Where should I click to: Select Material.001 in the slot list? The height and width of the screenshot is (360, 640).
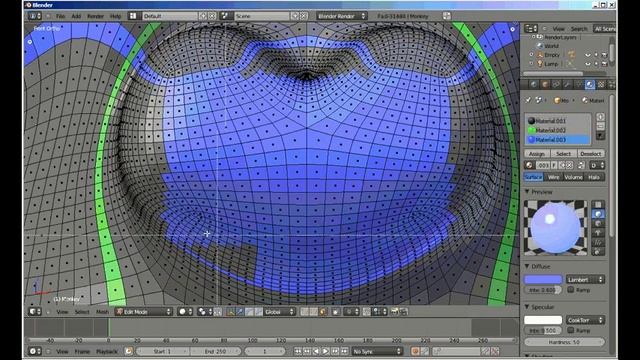point(558,121)
